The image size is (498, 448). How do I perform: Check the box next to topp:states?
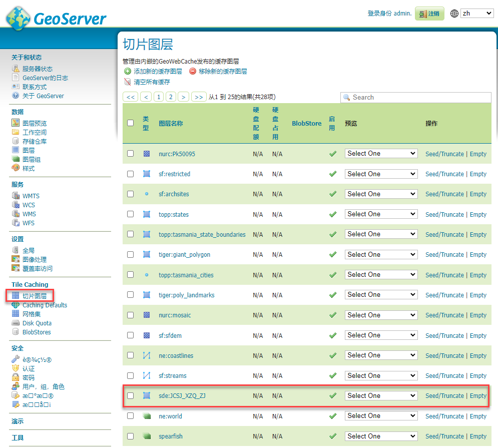(x=131, y=214)
